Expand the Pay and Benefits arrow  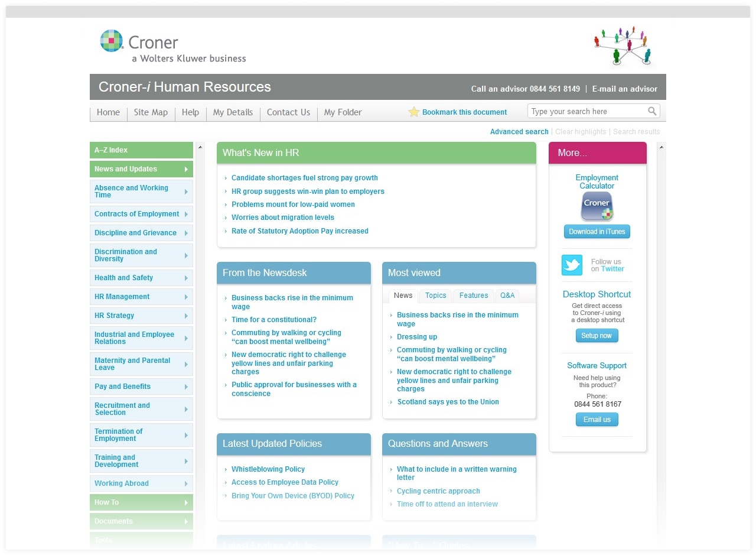pyautogui.click(x=186, y=387)
